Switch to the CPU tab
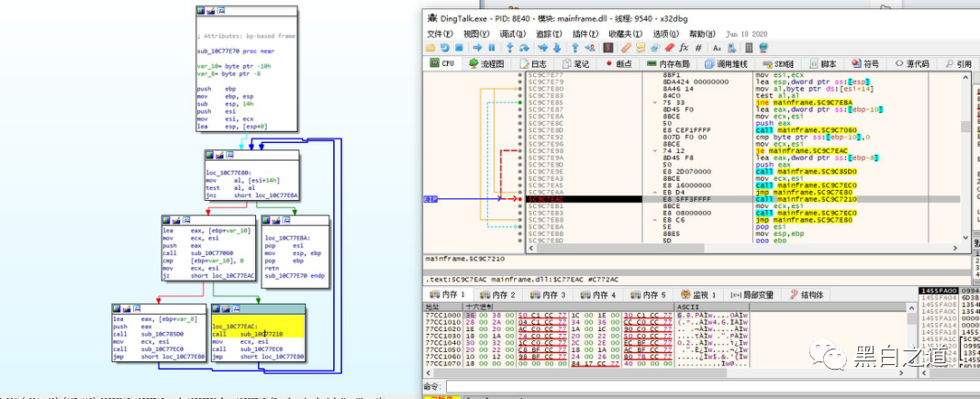This screenshot has width=980, height=399. coord(442,63)
